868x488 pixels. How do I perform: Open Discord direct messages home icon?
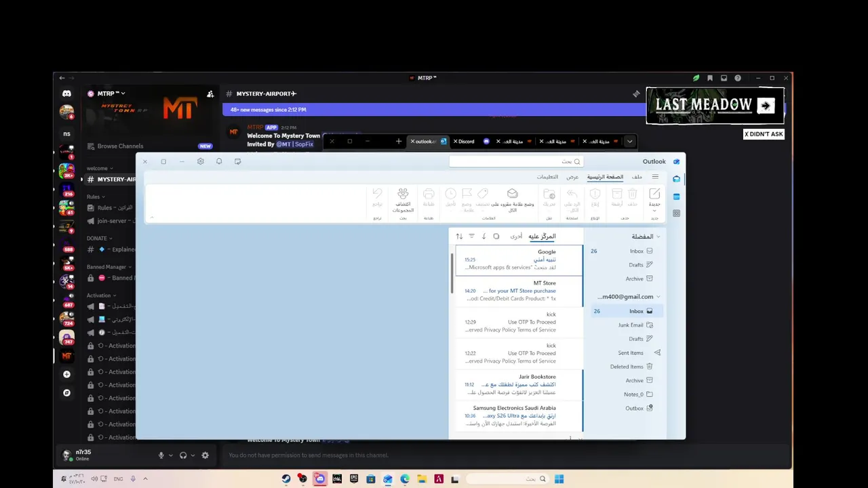pos(66,94)
